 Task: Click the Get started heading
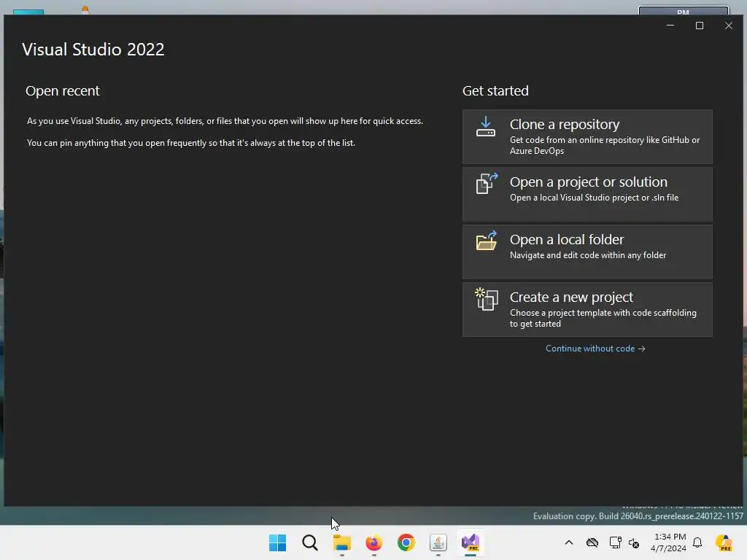coord(495,91)
